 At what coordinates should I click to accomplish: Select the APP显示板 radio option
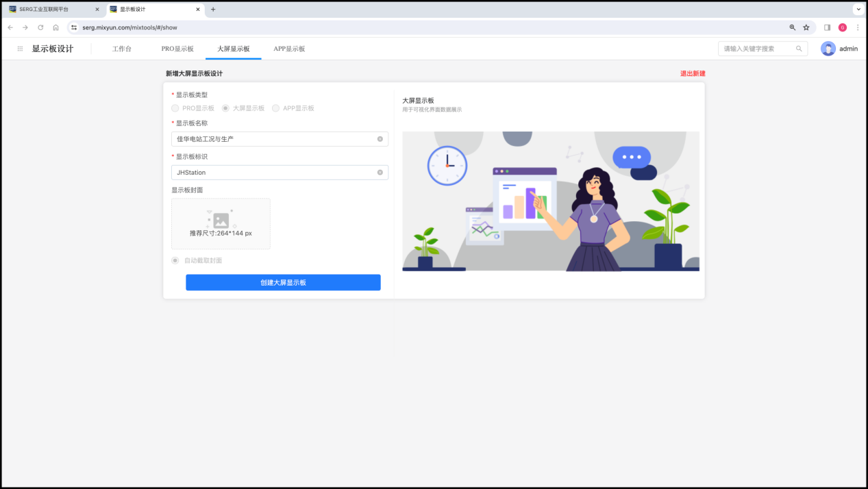(276, 108)
